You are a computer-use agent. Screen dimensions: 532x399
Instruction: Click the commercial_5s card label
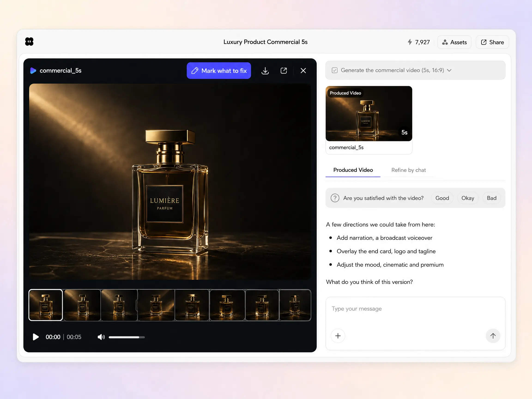346,147
